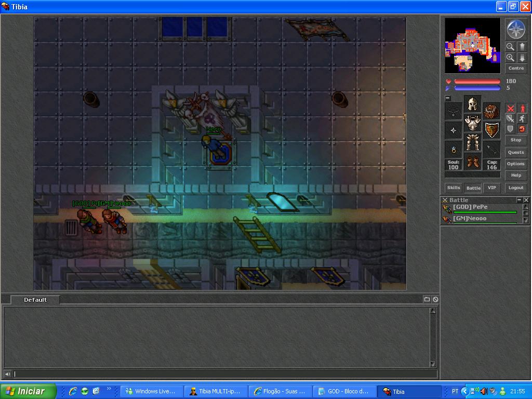Switch to the Default chat tab

point(35,300)
